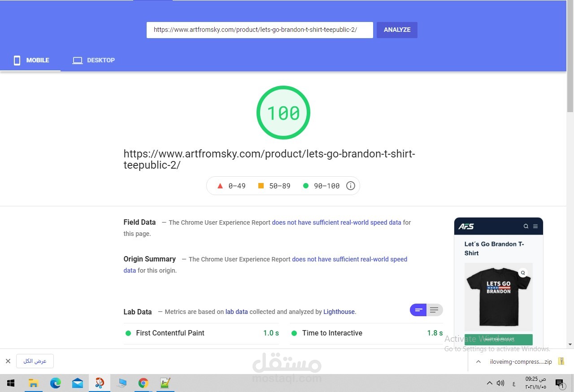Select the compact metrics view icon near Lab Data
The height and width of the screenshot is (392, 574).
418,309
